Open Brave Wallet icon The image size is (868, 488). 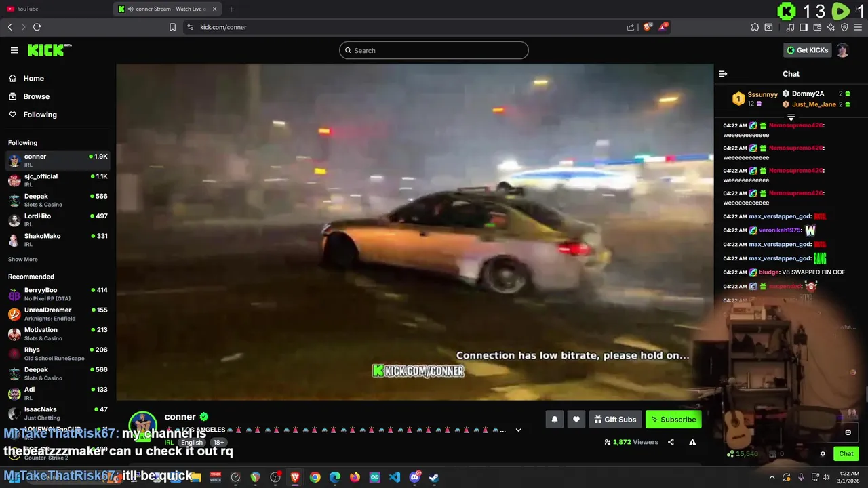pyautogui.click(x=817, y=27)
